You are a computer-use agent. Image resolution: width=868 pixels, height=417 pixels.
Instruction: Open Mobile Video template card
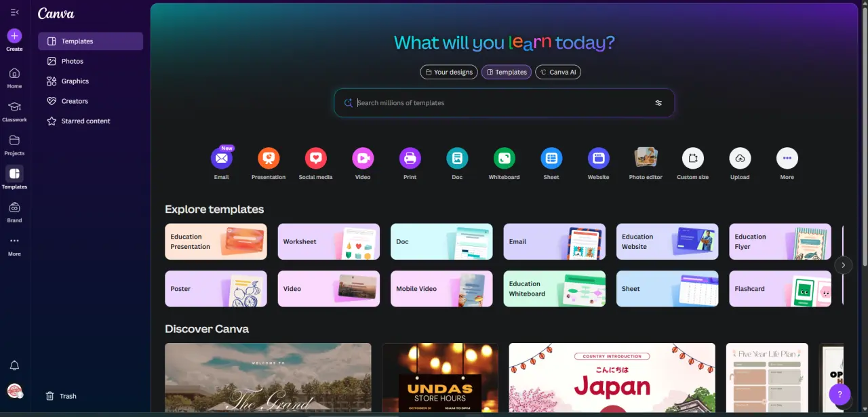coord(441,289)
